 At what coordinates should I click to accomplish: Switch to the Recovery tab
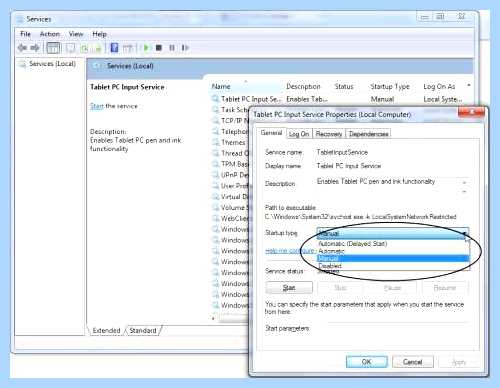point(329,134)
